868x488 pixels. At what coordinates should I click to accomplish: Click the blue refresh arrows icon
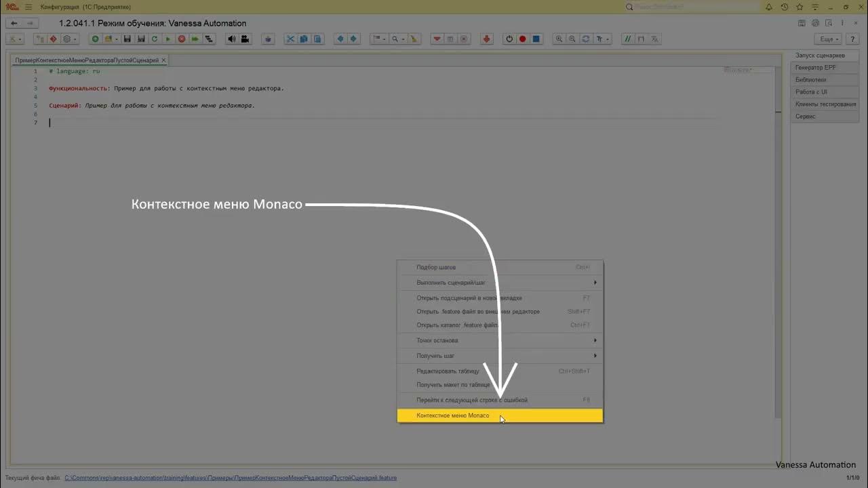(x=586, y=39)
